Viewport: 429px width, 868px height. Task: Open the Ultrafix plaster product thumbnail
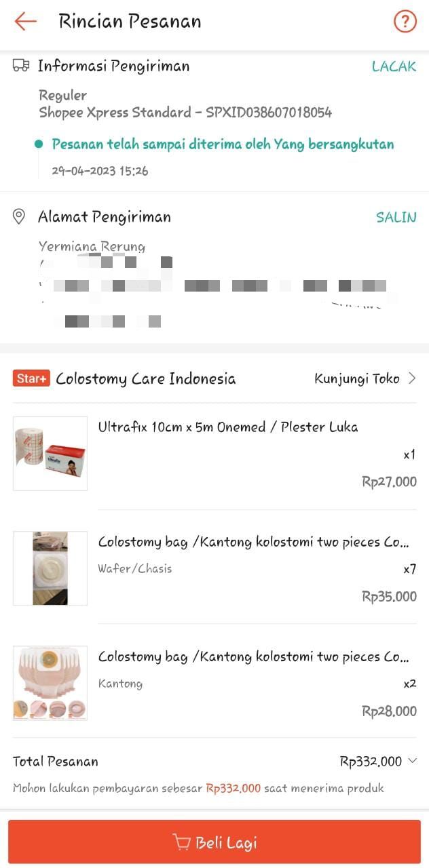pos(50,454)
